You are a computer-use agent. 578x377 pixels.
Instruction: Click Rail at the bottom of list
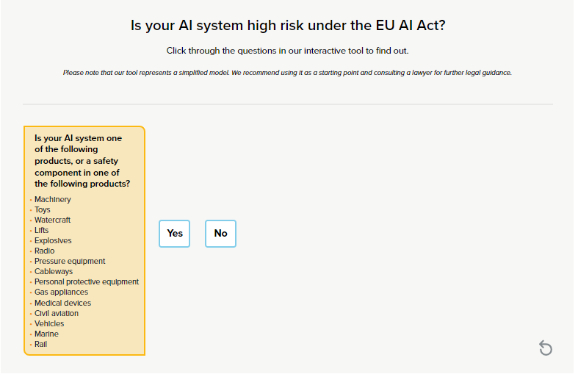point(41,344)
